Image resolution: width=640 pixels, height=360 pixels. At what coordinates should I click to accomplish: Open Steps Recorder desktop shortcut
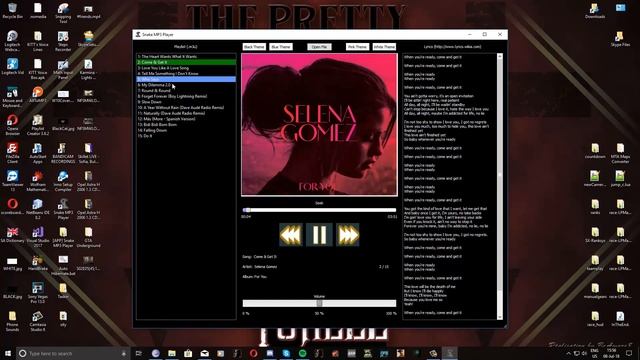click(x=63, y=41)
